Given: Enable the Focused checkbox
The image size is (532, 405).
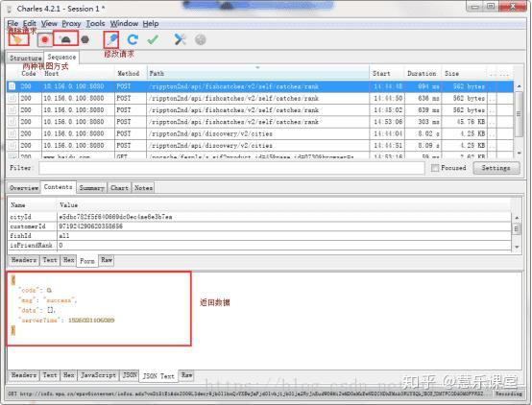Looking at the screenshot, I should (435, 168).
